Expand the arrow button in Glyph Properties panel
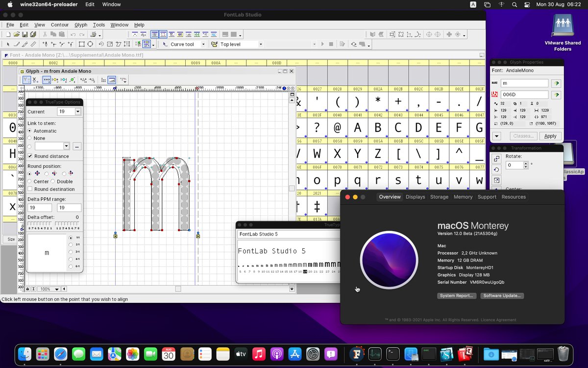 coord(496,136)
